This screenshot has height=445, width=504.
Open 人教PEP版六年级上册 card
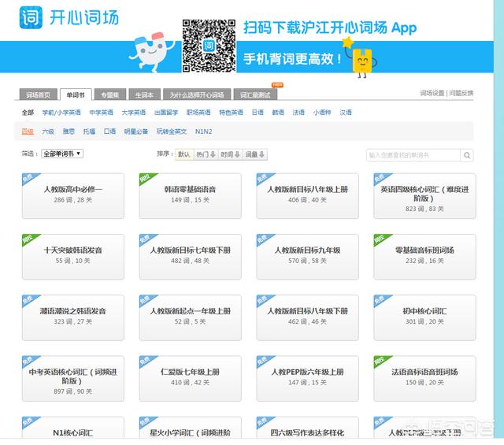point(308,378)
